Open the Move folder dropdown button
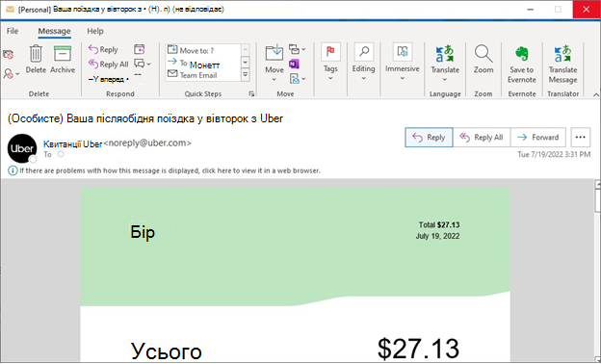This screenshot has width=601, height=364. 274,64
